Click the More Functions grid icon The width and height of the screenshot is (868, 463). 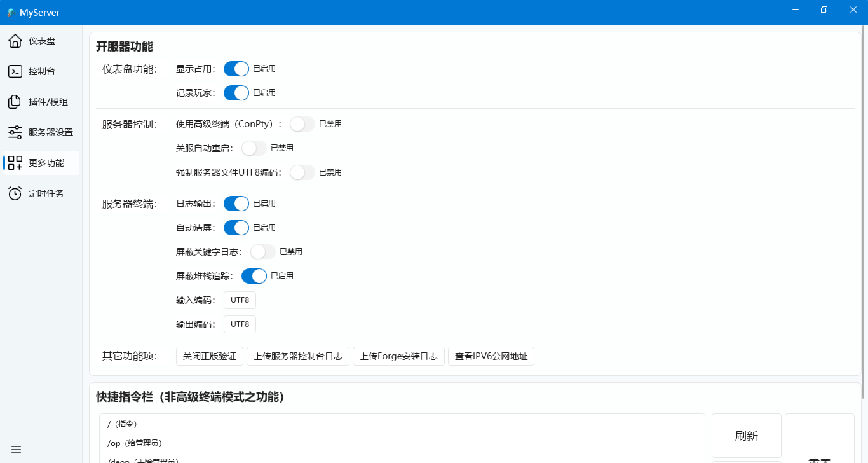point(15,163)
